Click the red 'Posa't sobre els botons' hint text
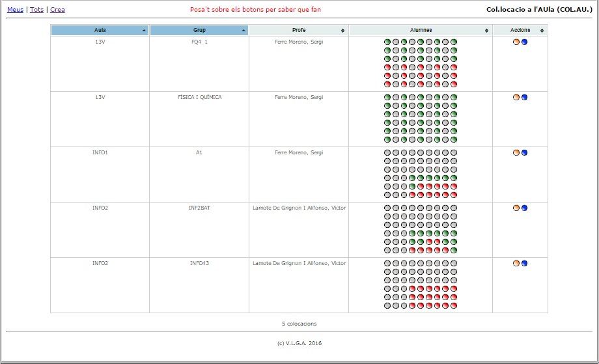Viewport: 599px width, 364px height. [256, 10]
